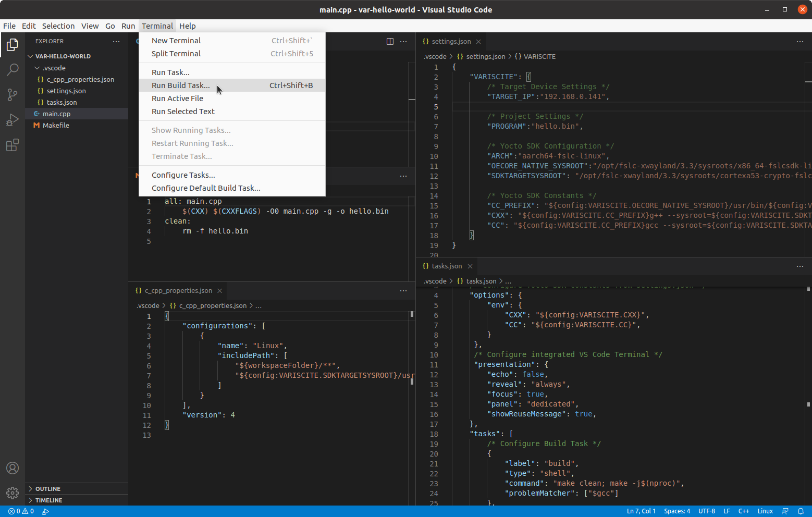812x517 pixels.
Task: Open the Manage gear icon
Action: (x=13, y=493)
